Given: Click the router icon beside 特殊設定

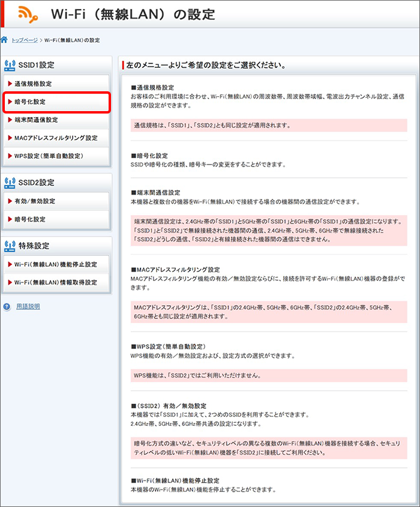Looking at the screenshot, I should tap(10, 246).
